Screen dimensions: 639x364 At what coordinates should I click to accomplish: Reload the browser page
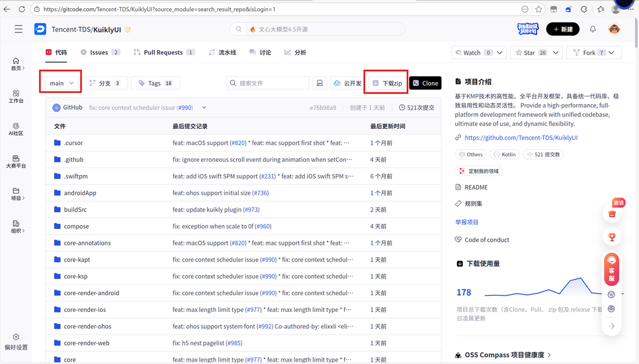21,9
